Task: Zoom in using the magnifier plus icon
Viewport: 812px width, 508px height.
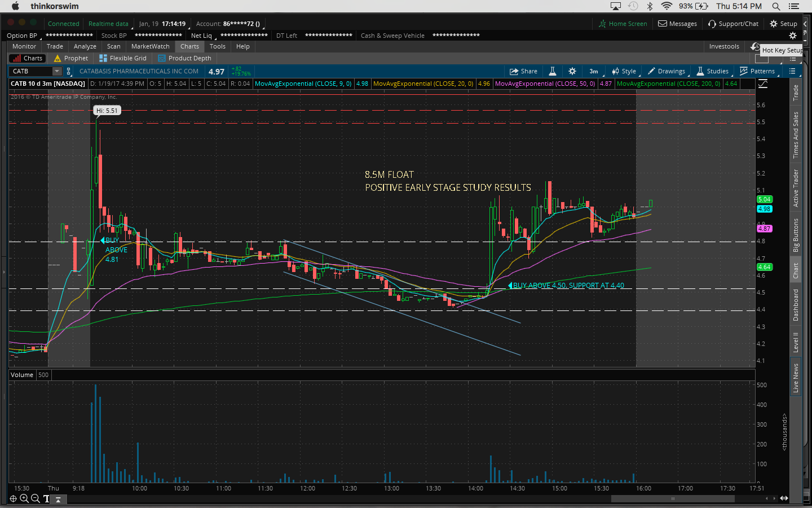Action: click(24, 498)
